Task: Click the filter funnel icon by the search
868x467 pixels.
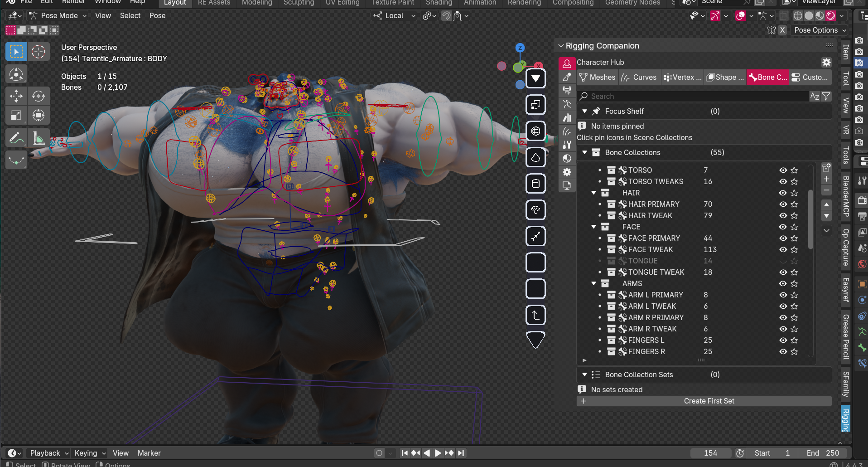Action: 826,96
